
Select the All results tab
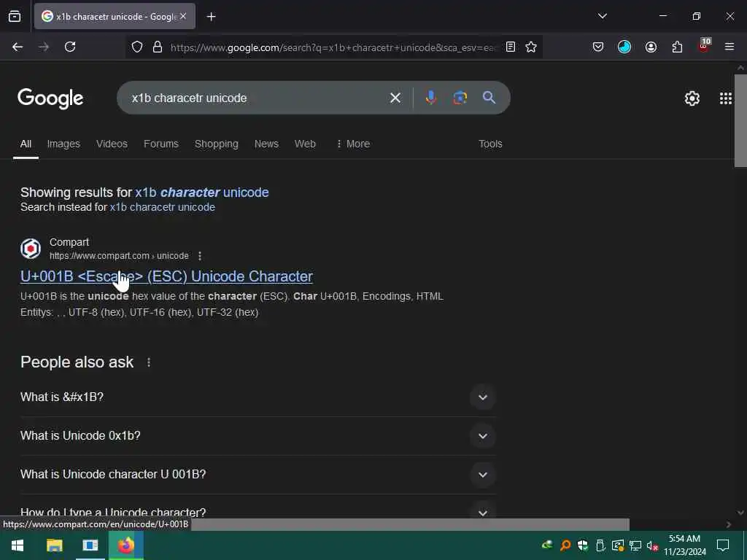pyautogui.click(x=26, y=144)
